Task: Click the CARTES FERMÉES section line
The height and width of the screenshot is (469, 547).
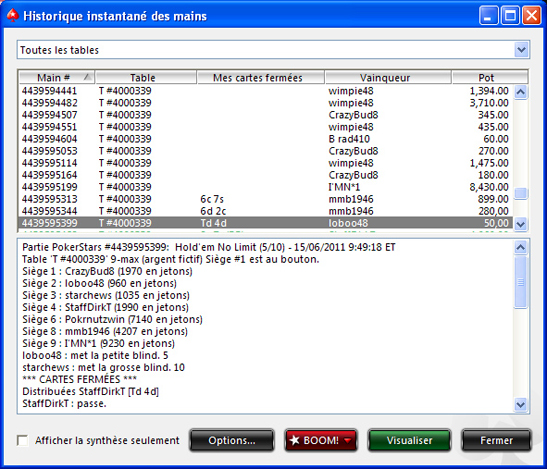Action: (80, 379)
